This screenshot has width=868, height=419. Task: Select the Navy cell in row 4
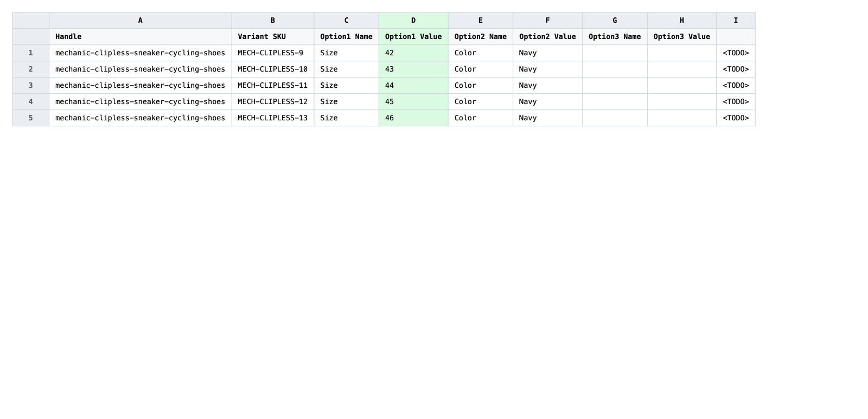[547, 102]
